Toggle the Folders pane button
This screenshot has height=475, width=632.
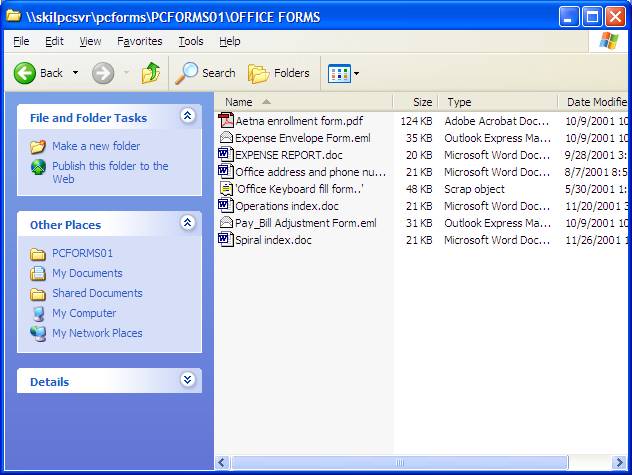click(279, 73)
